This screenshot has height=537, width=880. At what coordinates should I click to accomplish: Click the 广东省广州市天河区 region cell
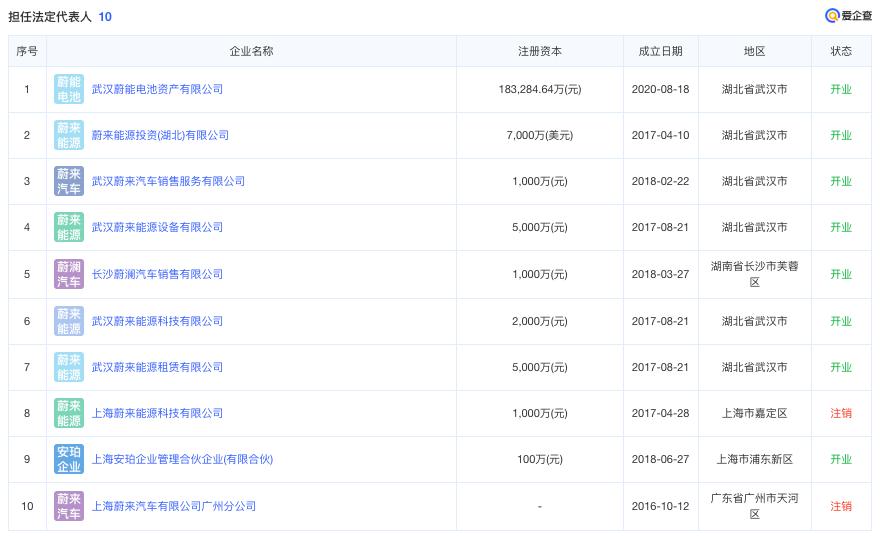coord(754,506)
